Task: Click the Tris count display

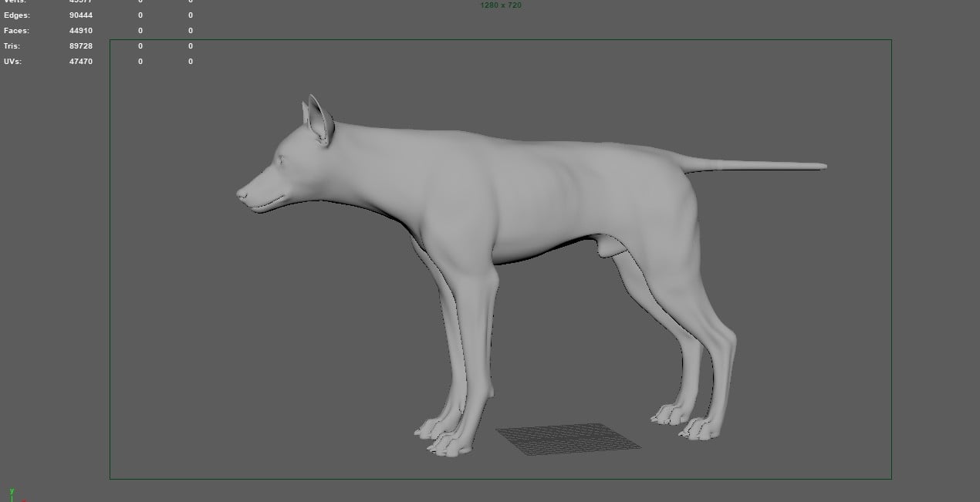Action: coord(14,45)
